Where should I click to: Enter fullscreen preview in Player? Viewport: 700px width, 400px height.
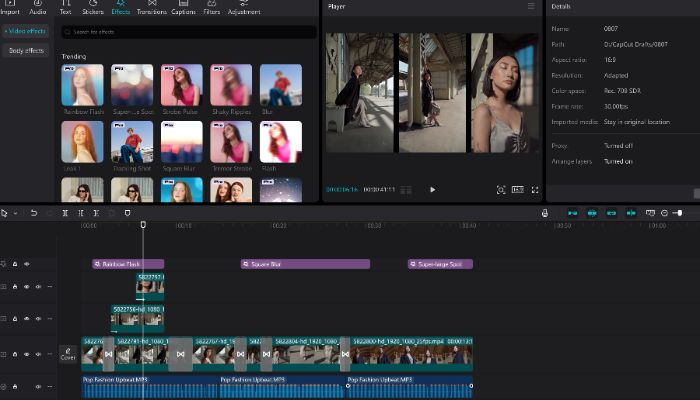[535, 190]
